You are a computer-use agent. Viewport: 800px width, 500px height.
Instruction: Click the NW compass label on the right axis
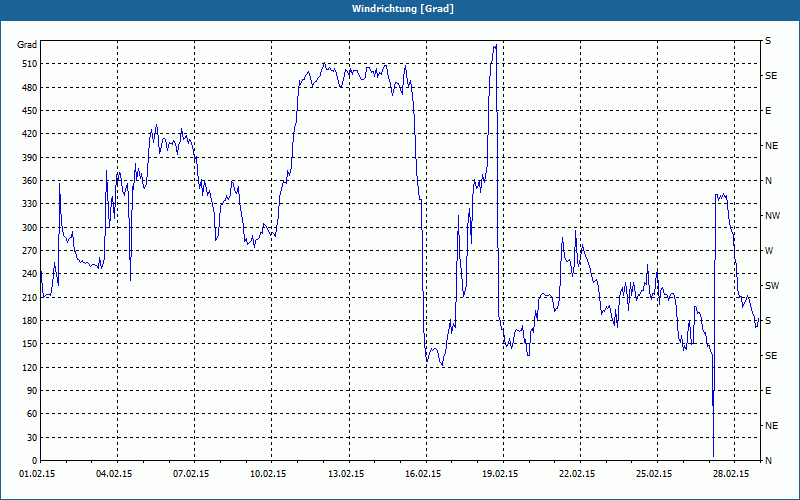773,216
